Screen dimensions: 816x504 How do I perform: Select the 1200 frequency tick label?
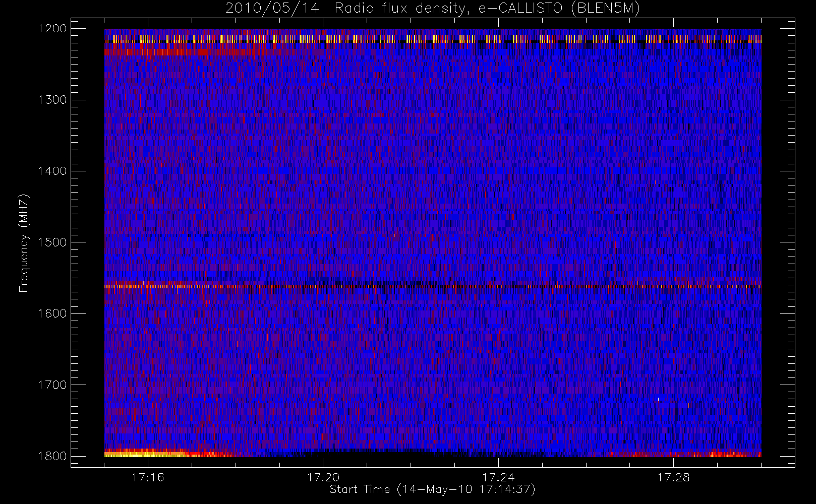coord(52,29)
